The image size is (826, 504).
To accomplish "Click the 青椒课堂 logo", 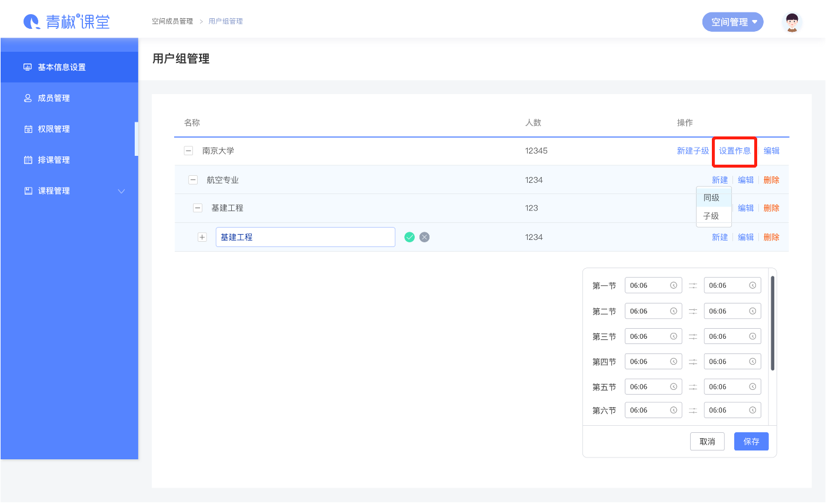I will coord(66,22).
